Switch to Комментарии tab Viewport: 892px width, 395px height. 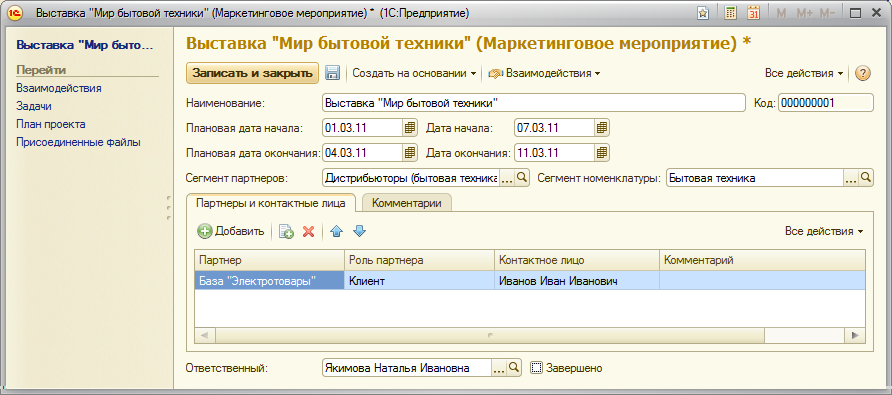[406, 203]
